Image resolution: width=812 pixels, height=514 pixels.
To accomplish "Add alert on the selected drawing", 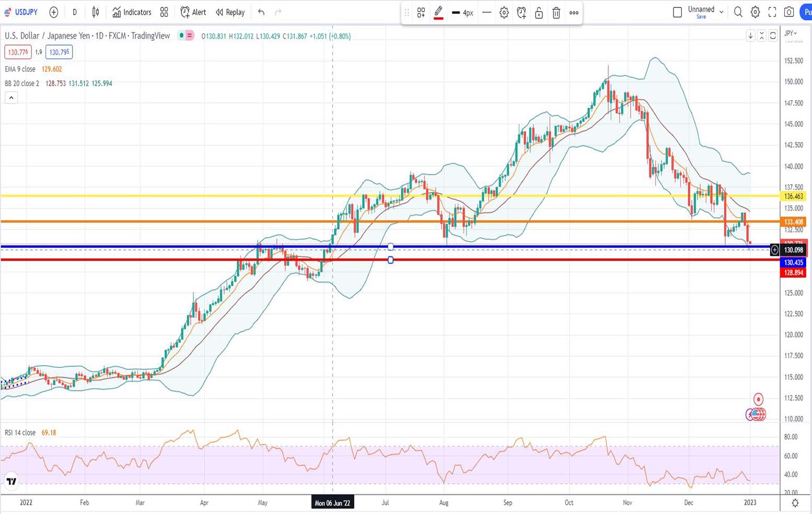I will click(521, 13).
